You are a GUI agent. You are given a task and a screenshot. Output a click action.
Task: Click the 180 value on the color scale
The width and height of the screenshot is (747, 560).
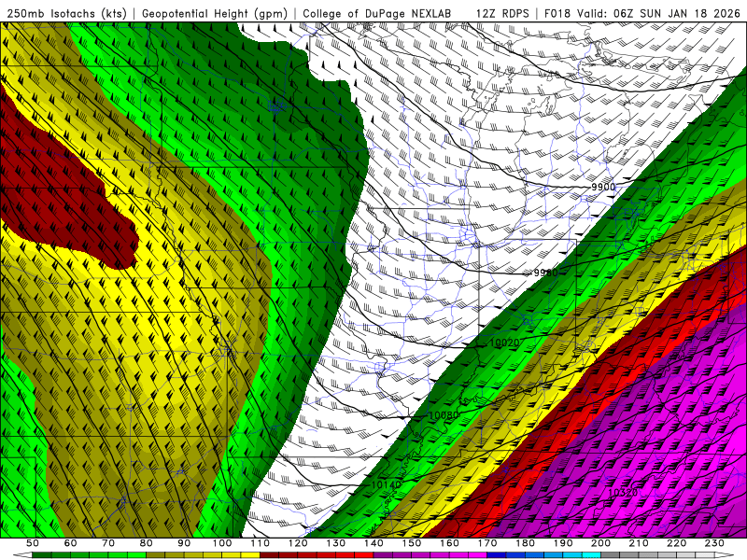tap(525, 543)
